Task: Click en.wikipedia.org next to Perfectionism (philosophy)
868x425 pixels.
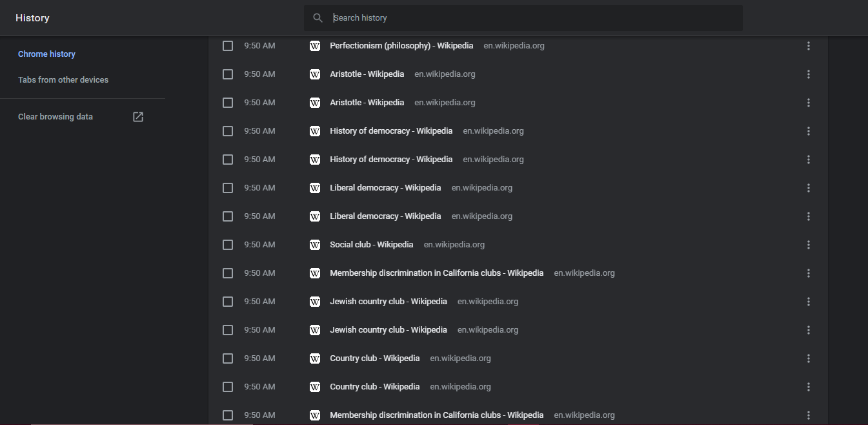Action: (514, 46)
